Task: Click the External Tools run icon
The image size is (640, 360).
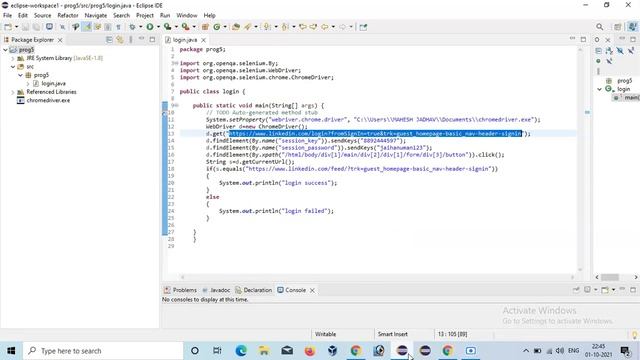Action: [185, 27]
